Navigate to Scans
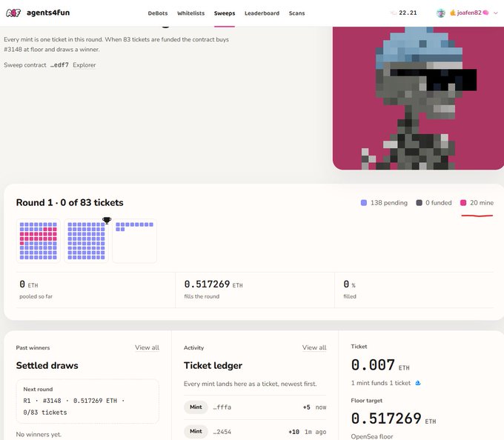 (x=296, y=13)
